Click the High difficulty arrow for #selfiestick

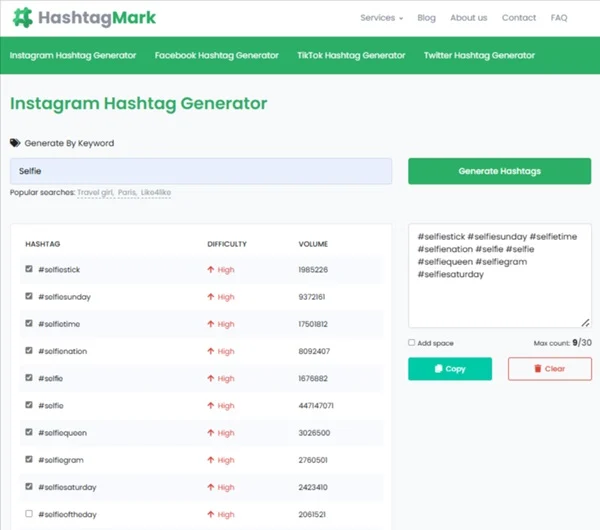pyautogui.click(x=210, y=269)
